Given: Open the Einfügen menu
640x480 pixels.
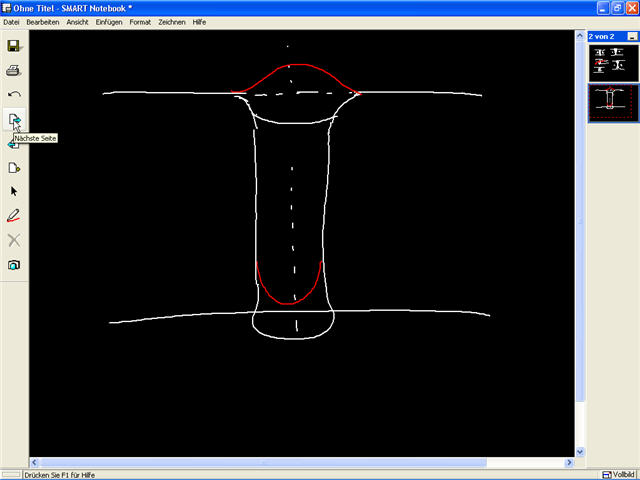Looking at the screenshot, I should pos(109,22).
